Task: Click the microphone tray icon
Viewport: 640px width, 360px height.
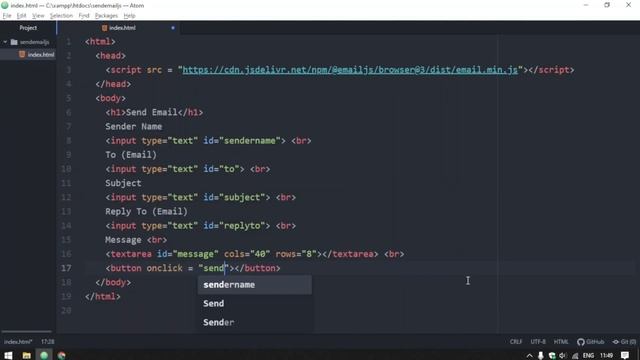Action: (540, 356)
